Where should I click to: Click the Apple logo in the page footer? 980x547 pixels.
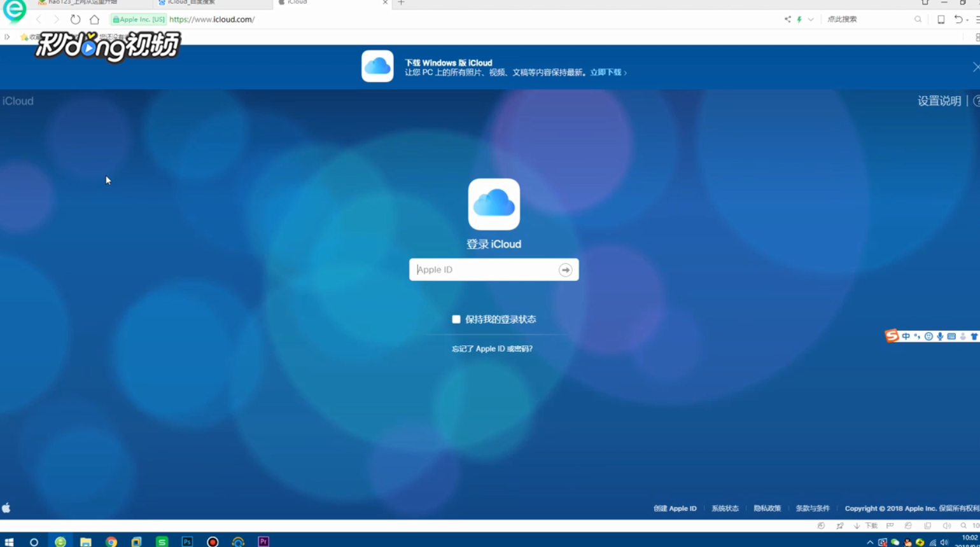pos(6,508)
